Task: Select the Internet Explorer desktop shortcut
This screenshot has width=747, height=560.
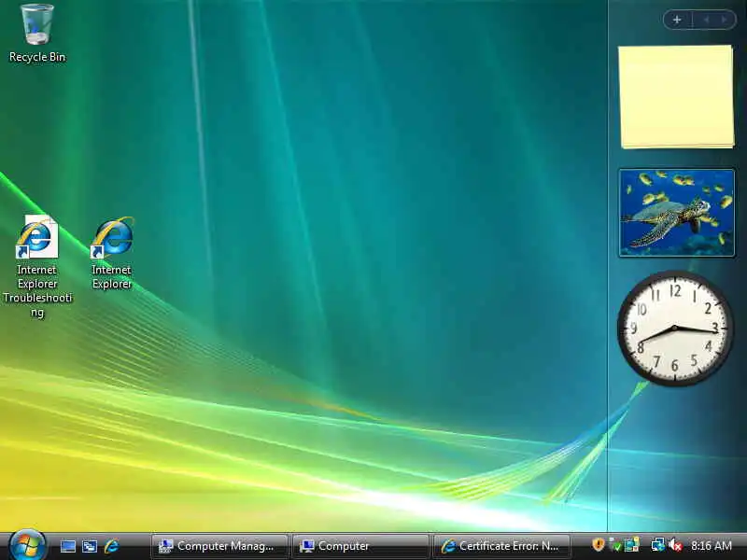Action: (112, 253)
